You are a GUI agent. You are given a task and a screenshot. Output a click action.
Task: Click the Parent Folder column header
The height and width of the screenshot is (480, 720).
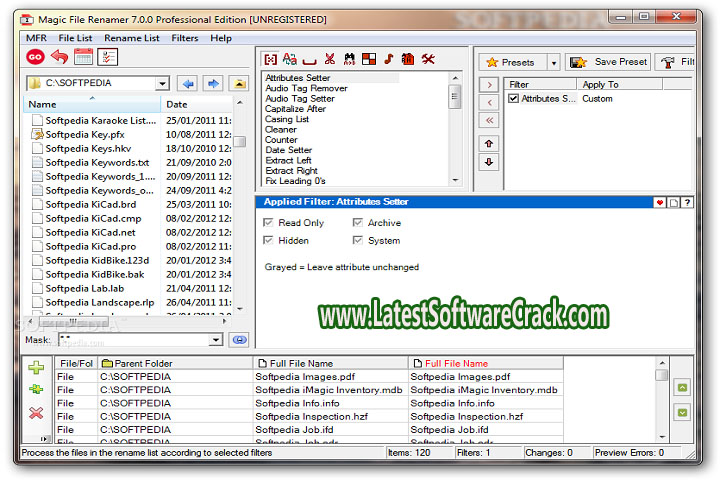[x=175, y=363]
